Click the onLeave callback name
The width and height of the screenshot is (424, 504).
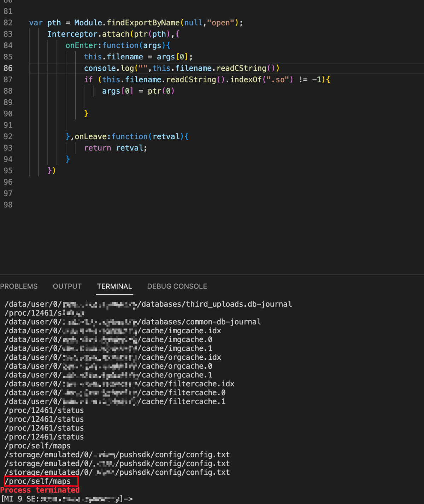tap(90, 136)
